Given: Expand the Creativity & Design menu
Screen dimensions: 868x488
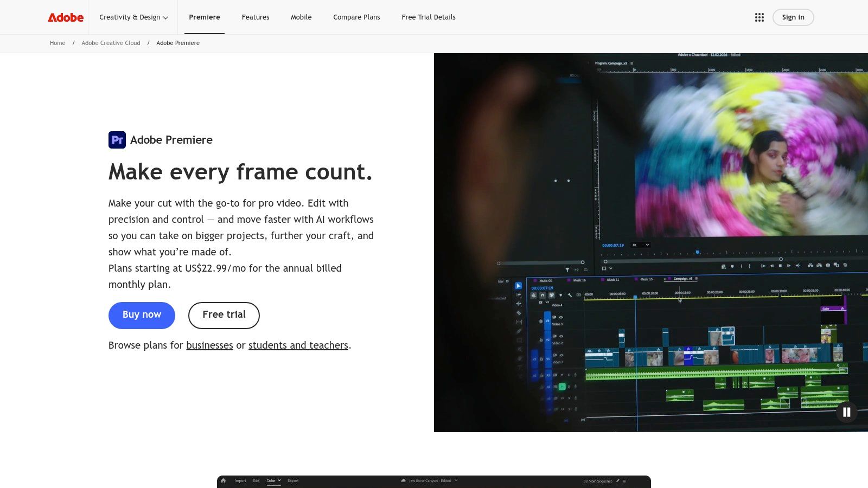Looking at the screenshot, I should click(x=133, y=17).
